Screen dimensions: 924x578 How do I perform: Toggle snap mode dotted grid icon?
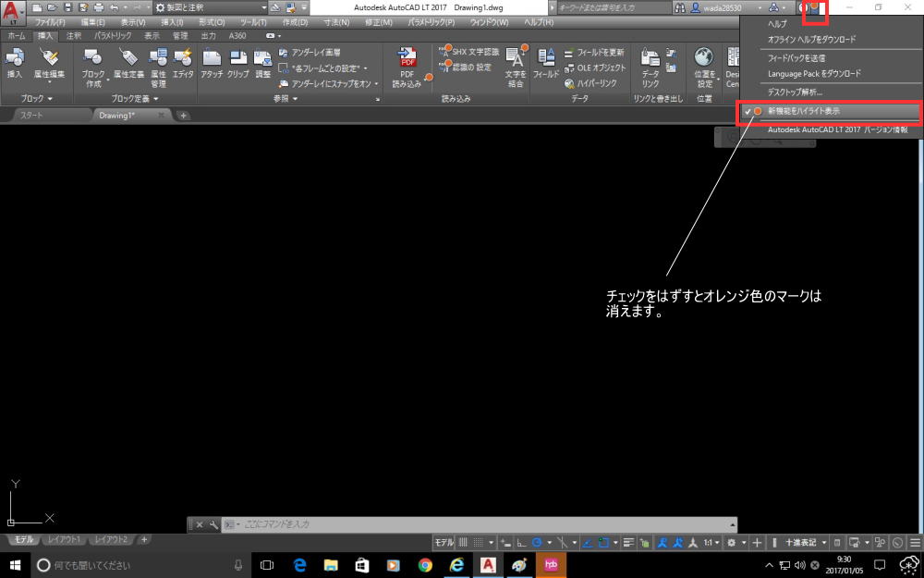(x=478, y=543)
